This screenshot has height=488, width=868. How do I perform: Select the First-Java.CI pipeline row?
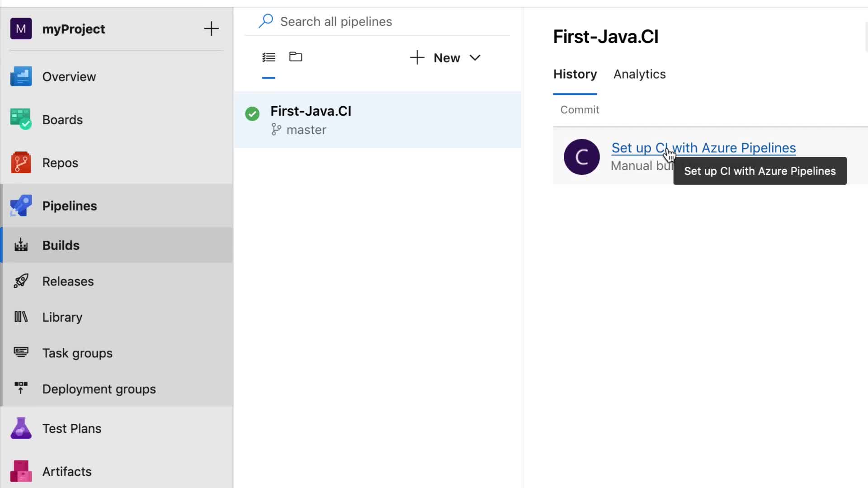coord(377,120)
